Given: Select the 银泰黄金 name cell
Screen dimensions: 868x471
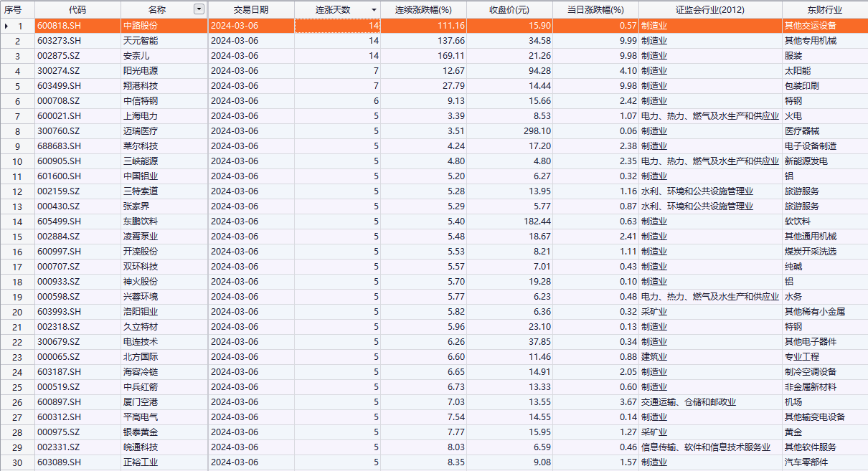Looking at the screenshot, I should [x=141, y=432].
